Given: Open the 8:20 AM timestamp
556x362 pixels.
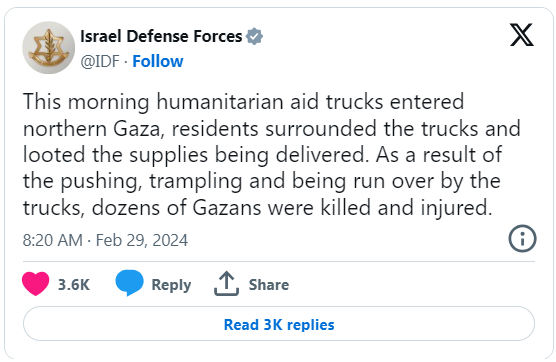Looking at the screenshot, I should pyautogui.click(x=52, y=240).
